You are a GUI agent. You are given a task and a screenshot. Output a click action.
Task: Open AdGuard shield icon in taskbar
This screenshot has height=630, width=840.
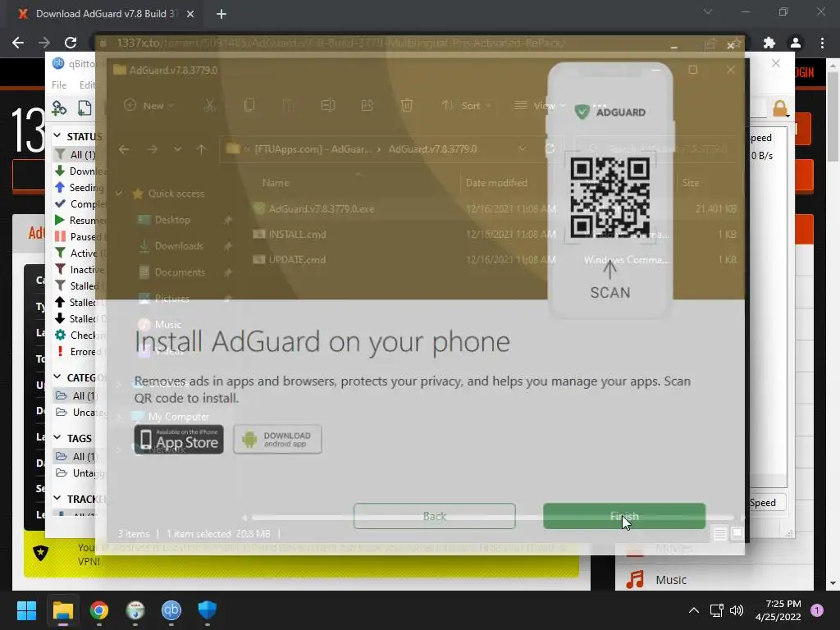[208, 610]
